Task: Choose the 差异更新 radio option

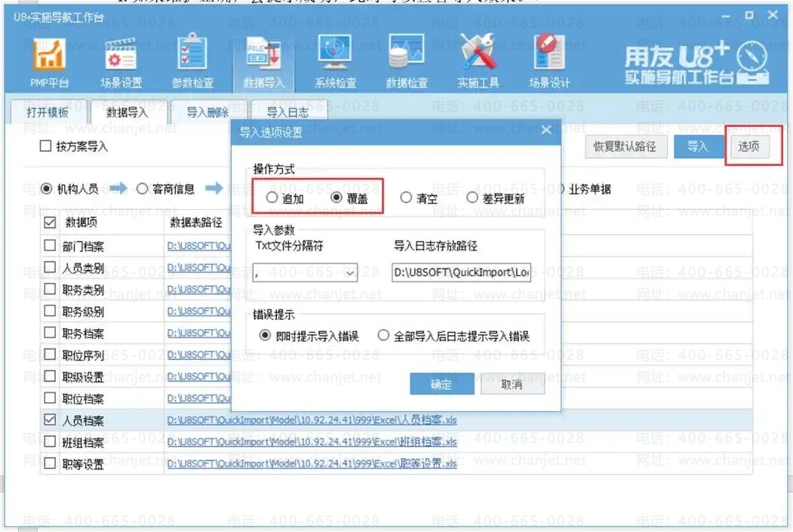Action: coord(472,198)
